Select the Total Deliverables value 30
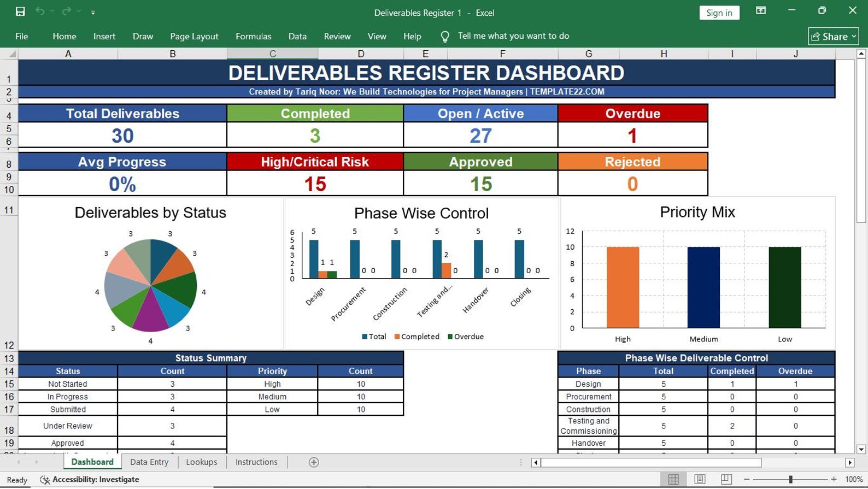The height and width of the screenshot is (489, 868). pyautogui.click(x=122, y=135)
